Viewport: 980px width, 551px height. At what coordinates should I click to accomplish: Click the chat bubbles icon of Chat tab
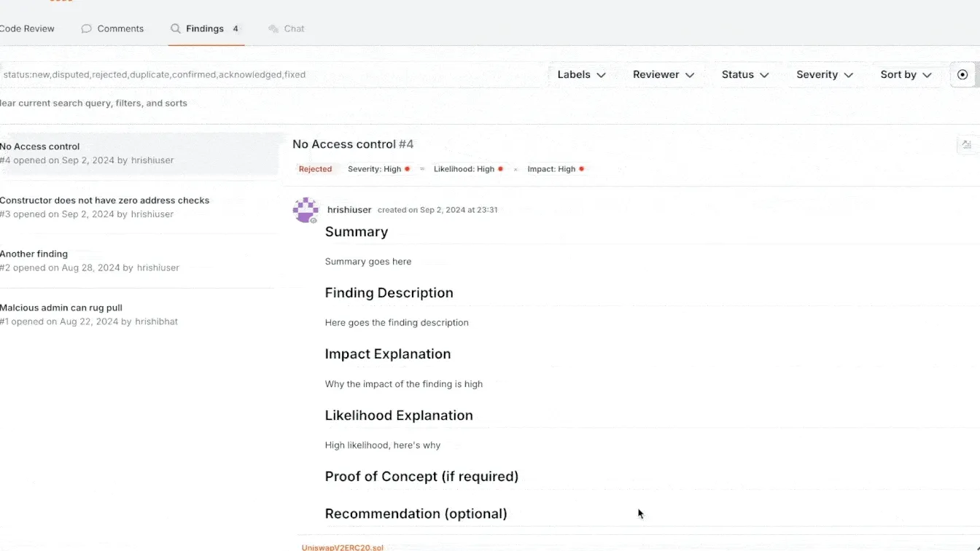(273, 29)
